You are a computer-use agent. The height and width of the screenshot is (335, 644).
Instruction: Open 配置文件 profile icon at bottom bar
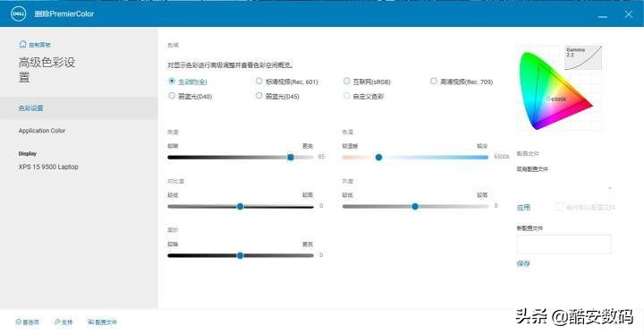point(102,322)
